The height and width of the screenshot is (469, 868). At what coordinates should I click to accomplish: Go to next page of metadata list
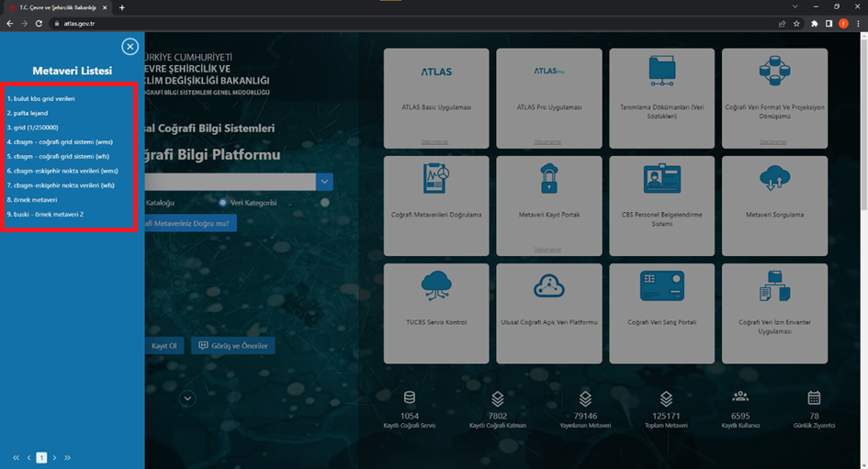(54, 457)
